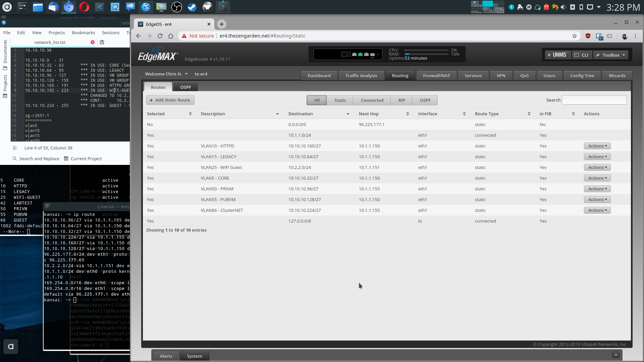Open Actions menu for VLAN10 - HTTPD
The height and width of the screenshot is (362, 644).
pyautogui.click(x=597, y=146)
